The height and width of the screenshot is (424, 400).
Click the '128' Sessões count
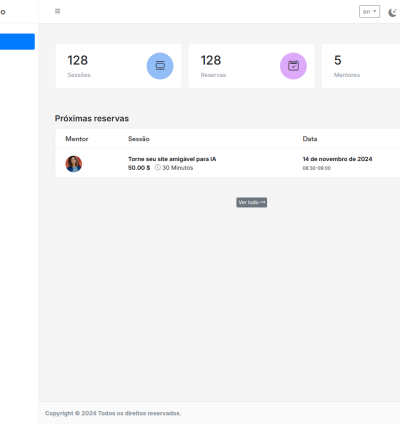(x=78, y=60)
